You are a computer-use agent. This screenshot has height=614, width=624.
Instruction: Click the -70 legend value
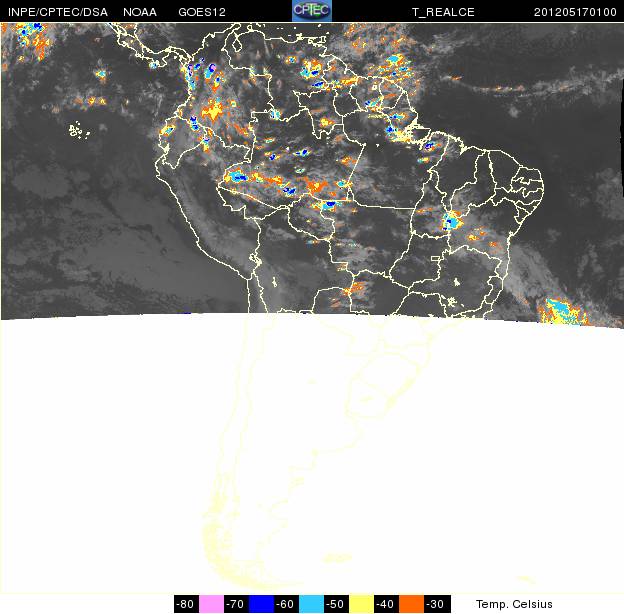click(235, 604)
